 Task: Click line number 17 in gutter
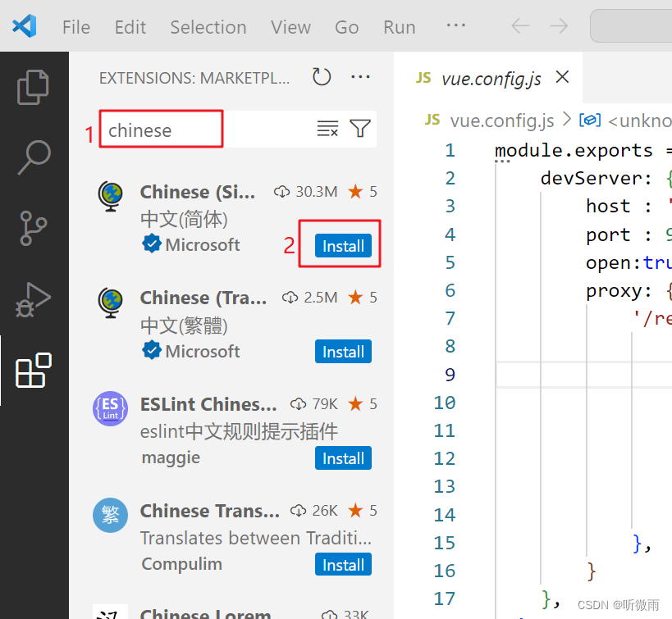(445, 599)
